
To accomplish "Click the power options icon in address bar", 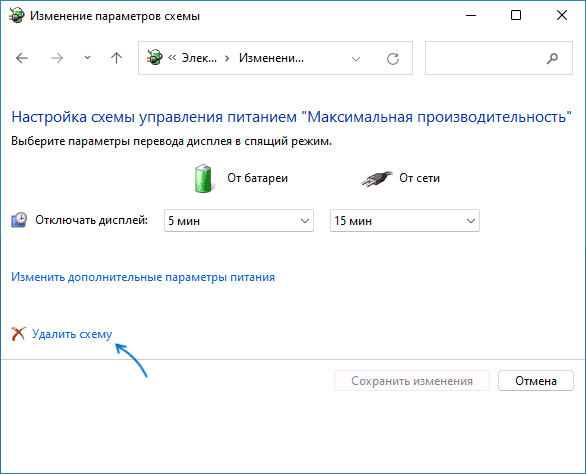I will [154, 58].
